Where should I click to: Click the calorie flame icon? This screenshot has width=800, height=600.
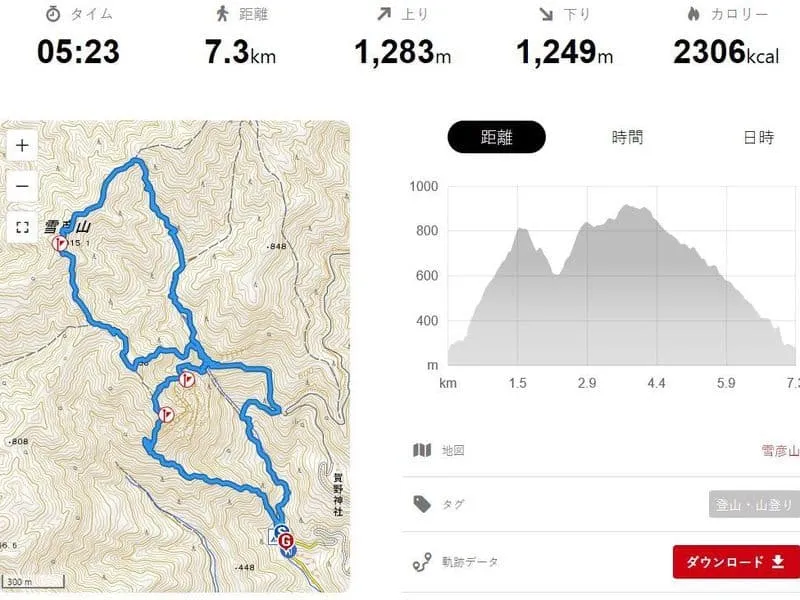click(x=692, y=15)
